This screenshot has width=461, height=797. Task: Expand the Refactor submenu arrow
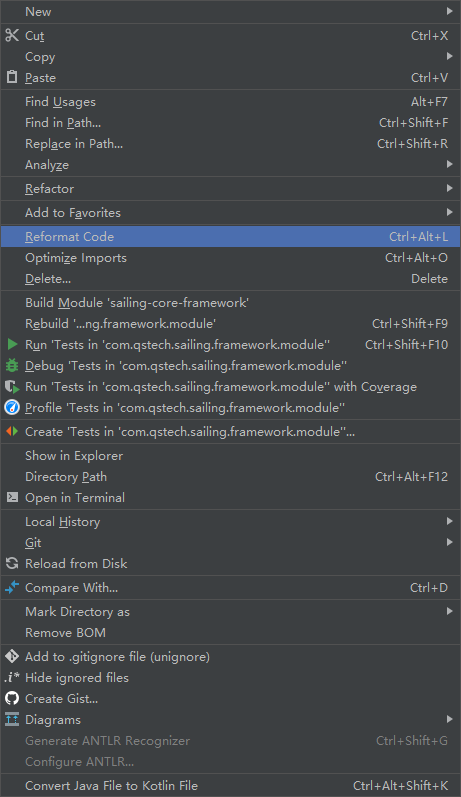(x=449, y=188)
